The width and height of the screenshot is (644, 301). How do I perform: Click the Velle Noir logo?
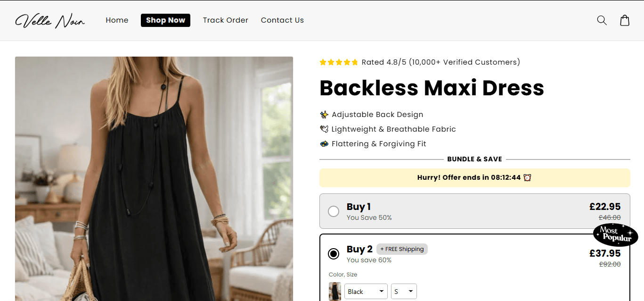(x=50, y=21)
